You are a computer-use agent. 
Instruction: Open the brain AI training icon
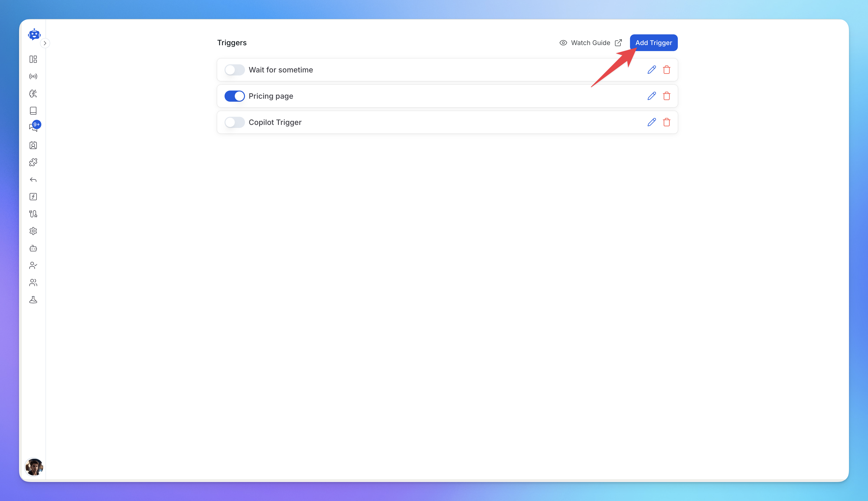click(33, 94)
